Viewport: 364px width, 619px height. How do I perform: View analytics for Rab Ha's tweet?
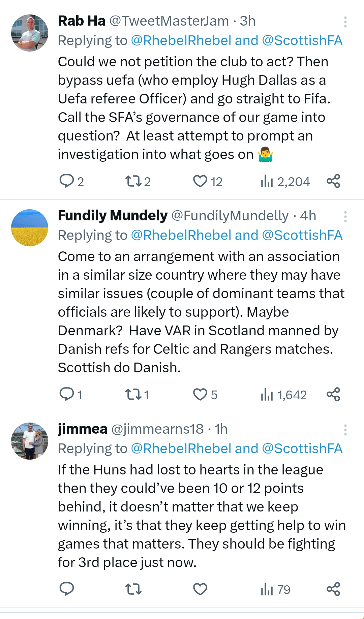point(267,182)
